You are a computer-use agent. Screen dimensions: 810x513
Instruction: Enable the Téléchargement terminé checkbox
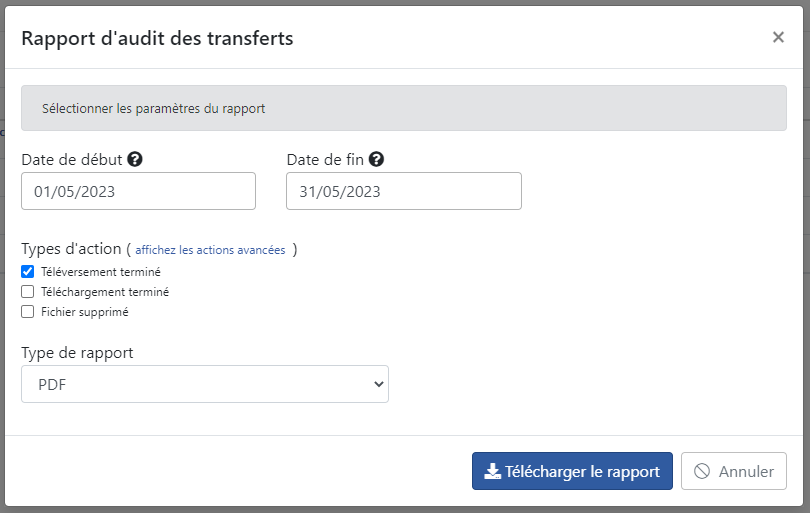click(x=28, y=292)
